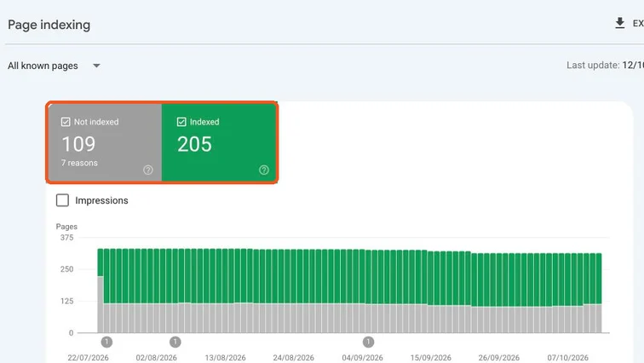Image resolution: width=644 pixels, height=363 pixels.
Task: Click annotation marker near 22/07/2026
Action: coord(106,342)
